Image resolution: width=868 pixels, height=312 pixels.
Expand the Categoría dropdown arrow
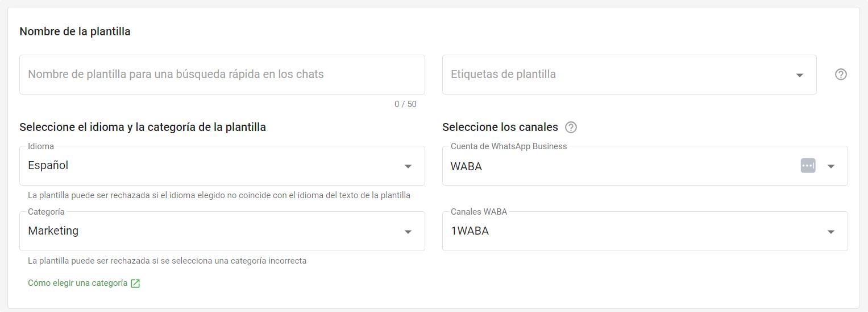[x=408, y=232]
